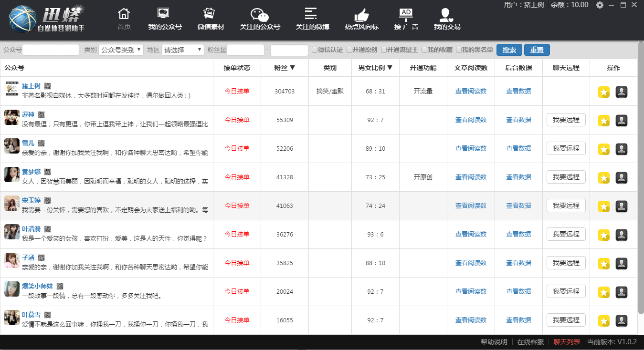
Task: Open 聊天列表 from the status bar
Action: [x=567, y=342]
